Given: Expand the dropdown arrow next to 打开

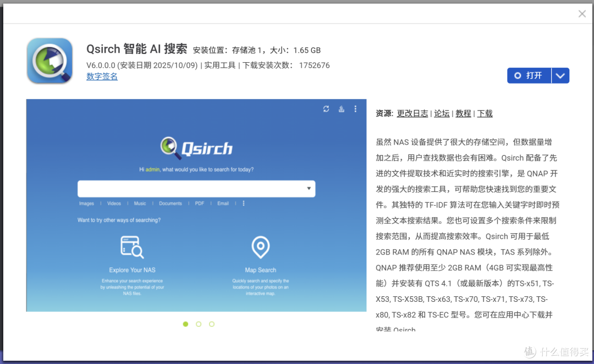Looking at the screenshot, I should point(560,75).
